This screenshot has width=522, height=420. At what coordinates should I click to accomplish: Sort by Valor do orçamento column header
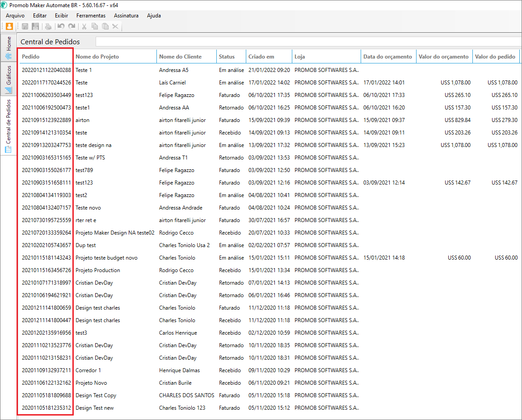pos(444,57)
